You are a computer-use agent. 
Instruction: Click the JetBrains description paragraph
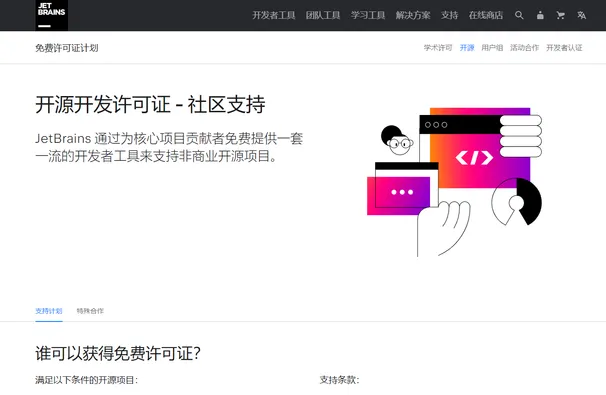click(x=169, y=147)
